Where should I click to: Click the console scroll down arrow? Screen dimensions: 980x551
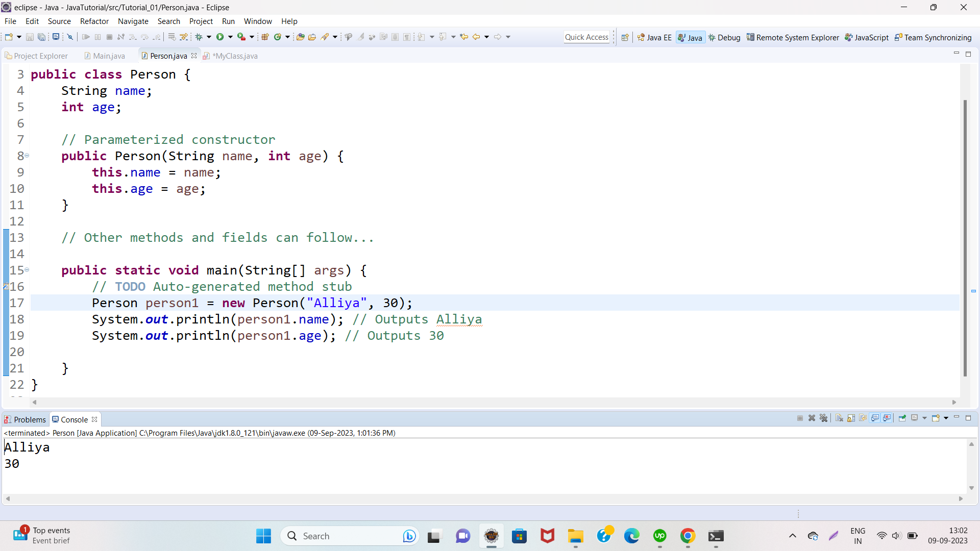pos(971,488)
